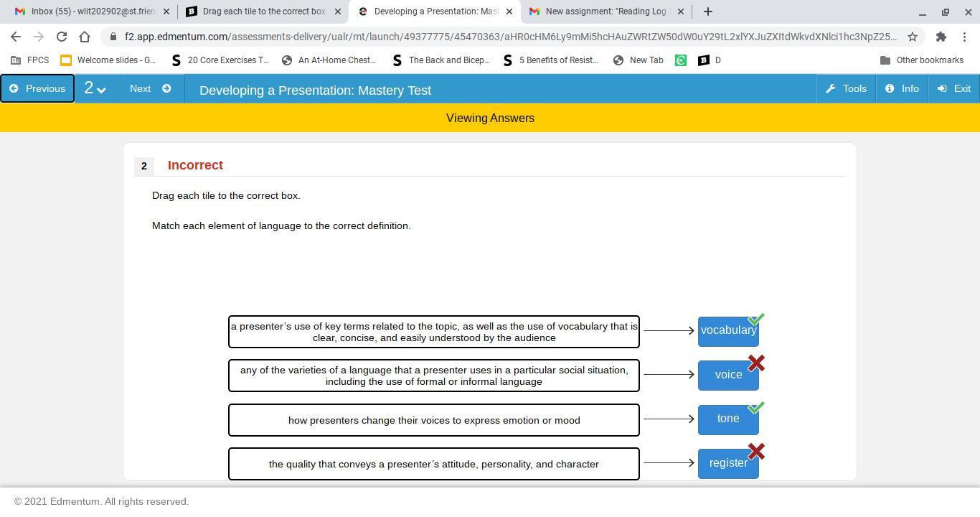Close the New assignment Reading Log tab
This screenshot has width=980, height=517.
681,11
